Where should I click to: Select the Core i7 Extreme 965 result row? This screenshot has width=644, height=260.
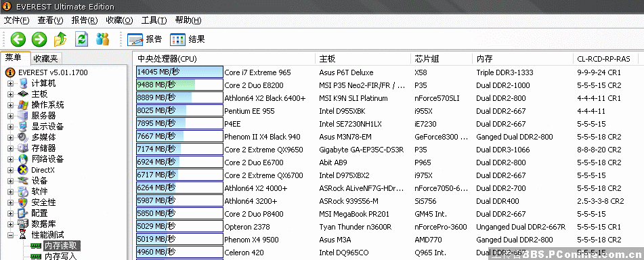[387, 72]
